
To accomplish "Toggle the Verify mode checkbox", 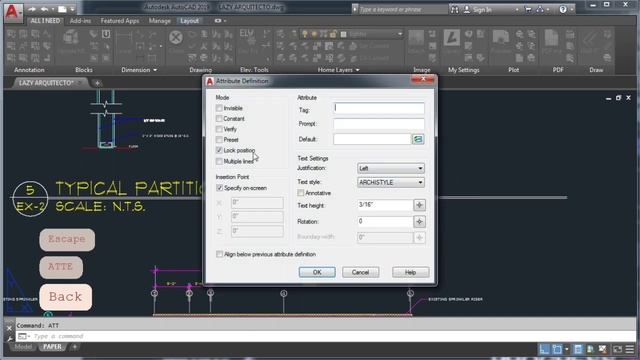I will tap(219, 129).
